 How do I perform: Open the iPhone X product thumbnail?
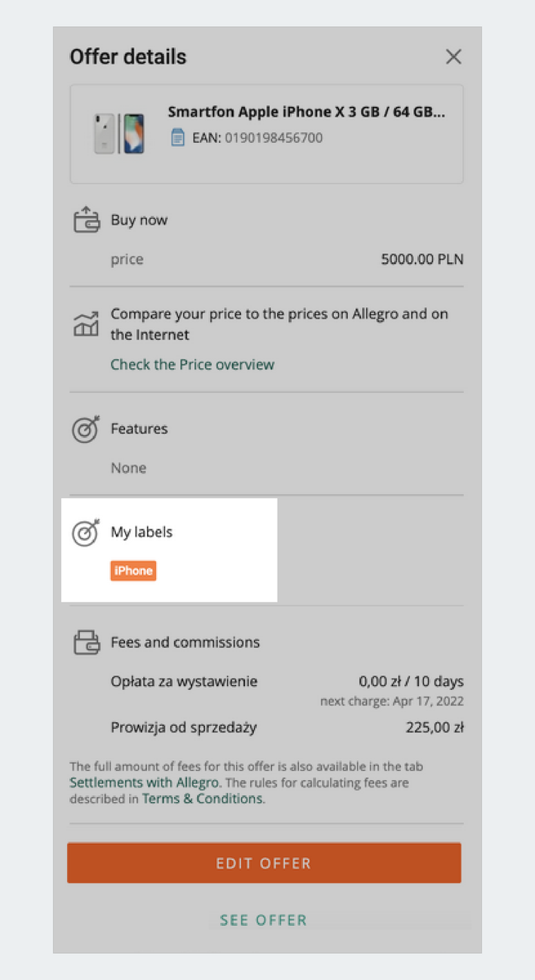pyautogui.click(x=118, y=134)
